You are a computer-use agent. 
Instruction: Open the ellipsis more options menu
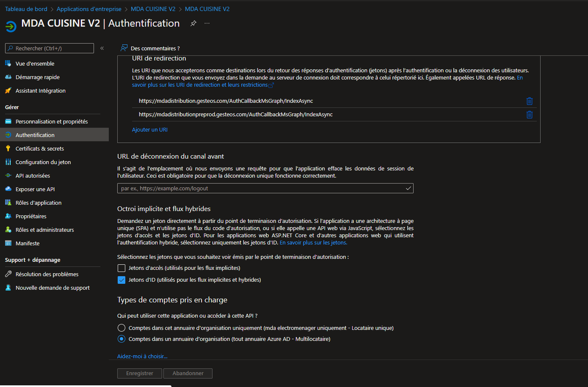207,23
